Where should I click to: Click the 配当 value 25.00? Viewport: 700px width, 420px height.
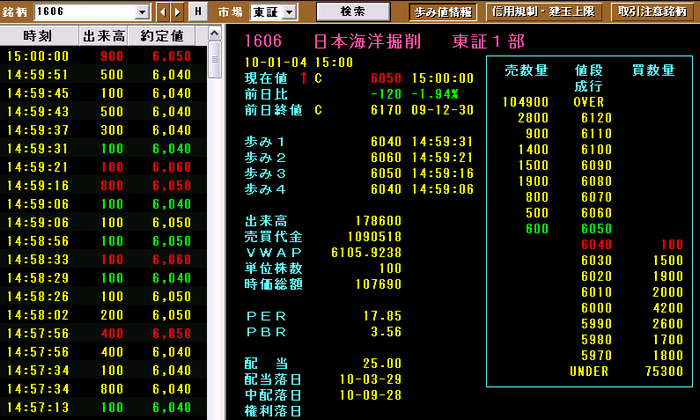(382, 363)
